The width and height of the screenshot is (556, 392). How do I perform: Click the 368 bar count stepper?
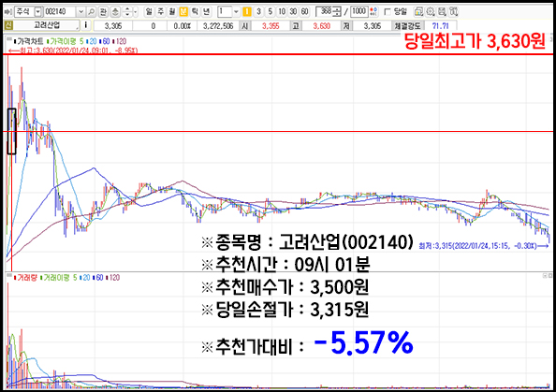click(338, 12)
